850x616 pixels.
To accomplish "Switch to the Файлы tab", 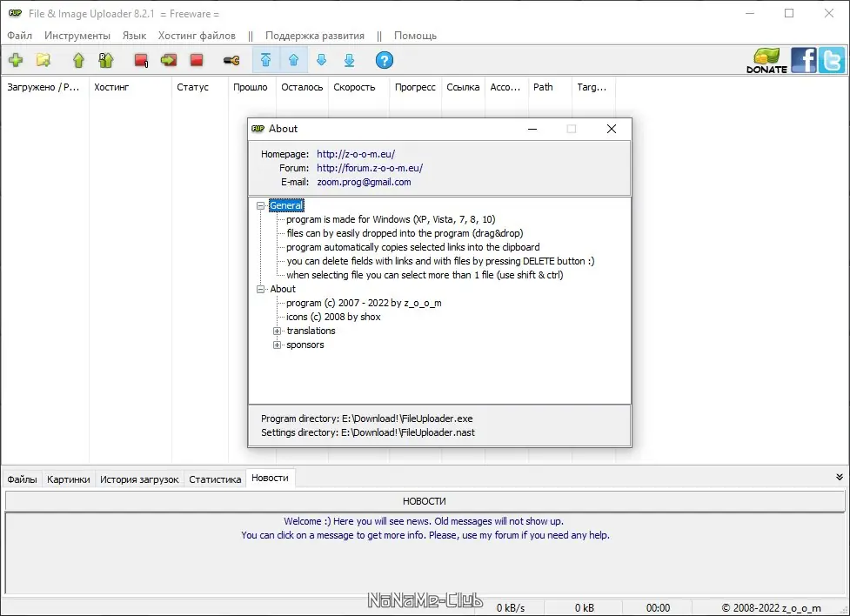I will click(x=23, y=479).
